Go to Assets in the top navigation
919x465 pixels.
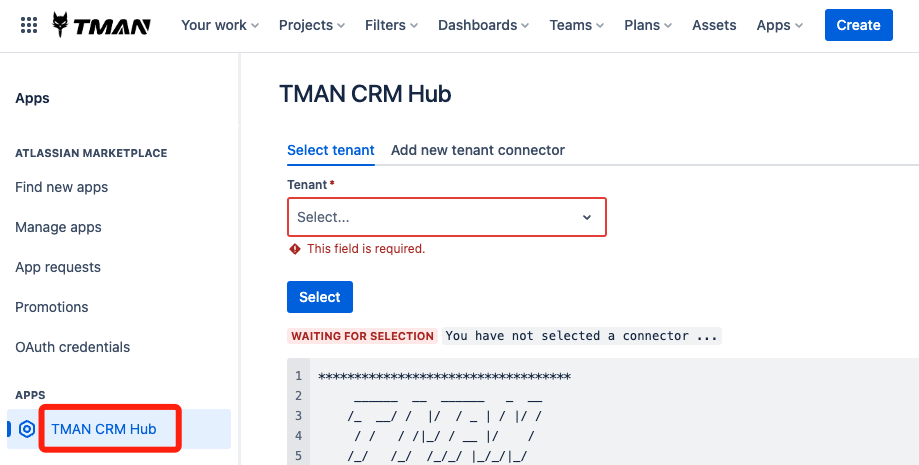[714, 25]
